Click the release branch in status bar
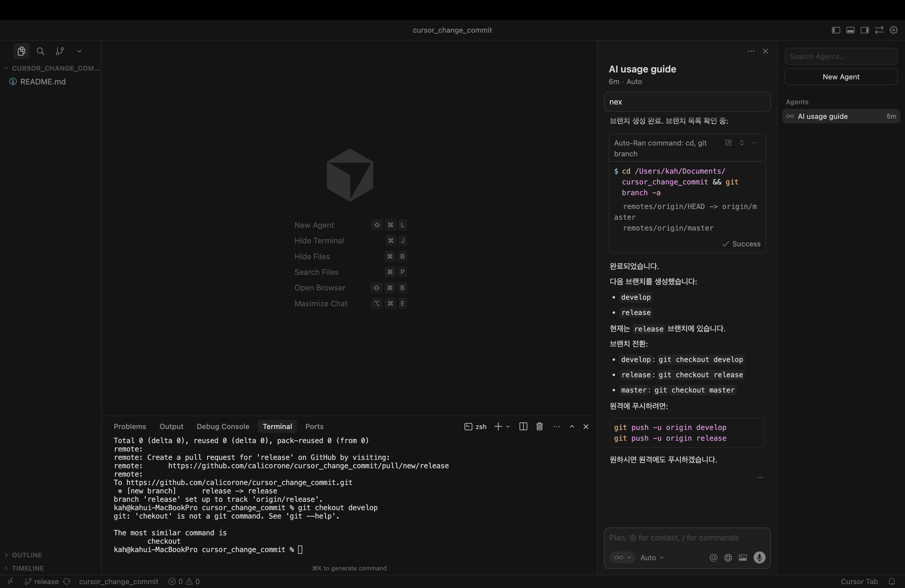Viewport: 905px width, 588px height. click(42, 581)
